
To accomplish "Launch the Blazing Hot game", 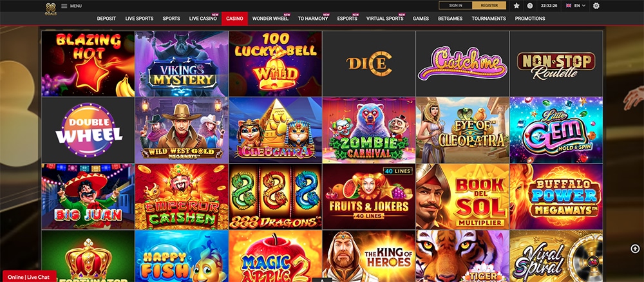I will (88, 64).
